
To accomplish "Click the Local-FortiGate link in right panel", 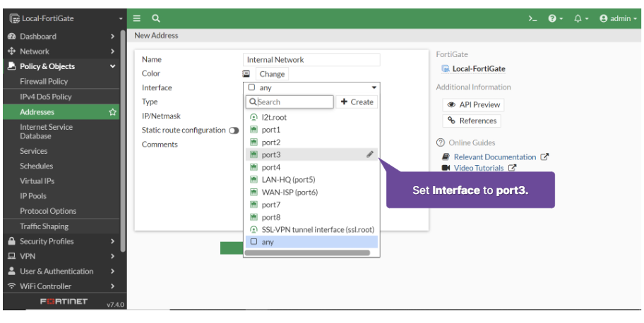I will pyautogui.click(x=479, y=69).
